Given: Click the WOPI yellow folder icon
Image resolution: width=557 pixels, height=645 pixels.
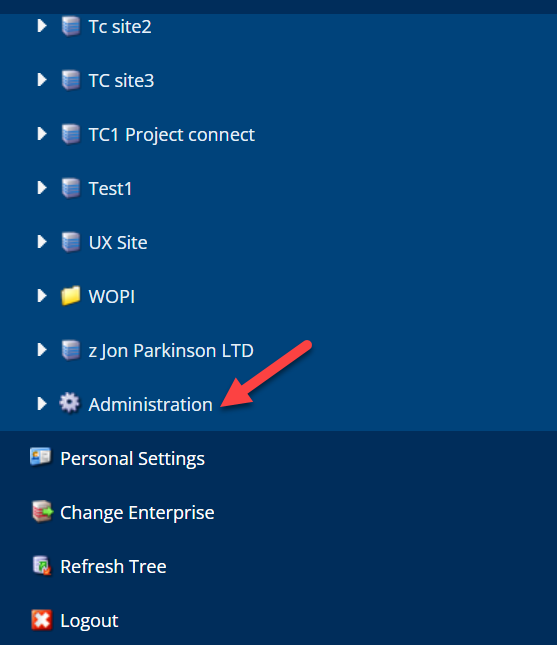Looking at the screenshot, I should pos(70,296).
